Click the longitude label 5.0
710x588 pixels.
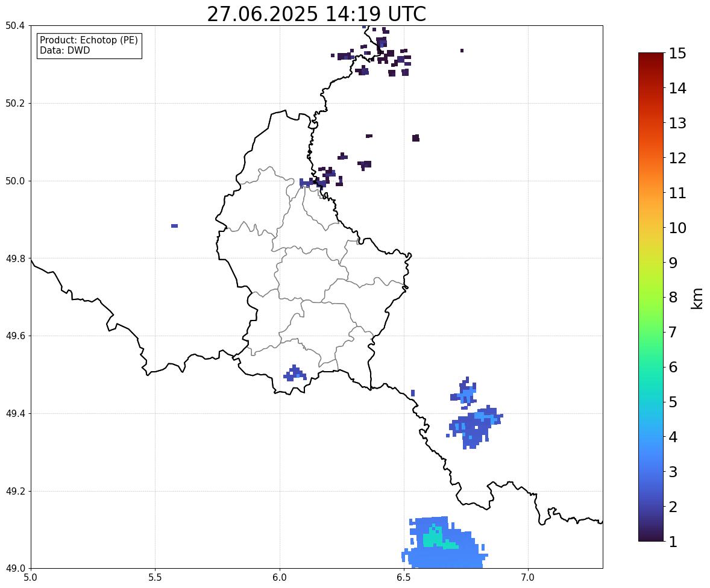pos(31,578)
